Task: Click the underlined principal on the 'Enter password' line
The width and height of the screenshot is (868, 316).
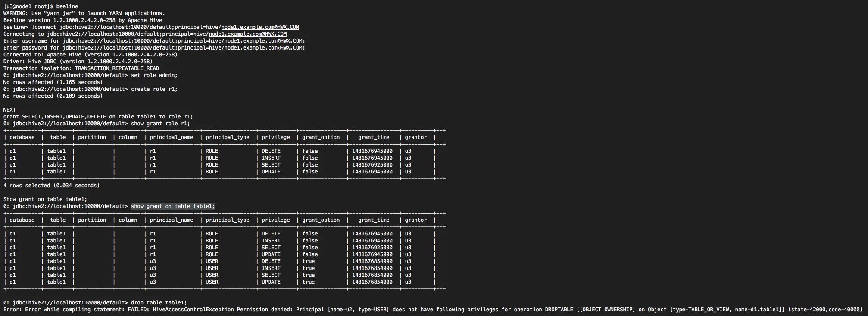Action: 263,48
